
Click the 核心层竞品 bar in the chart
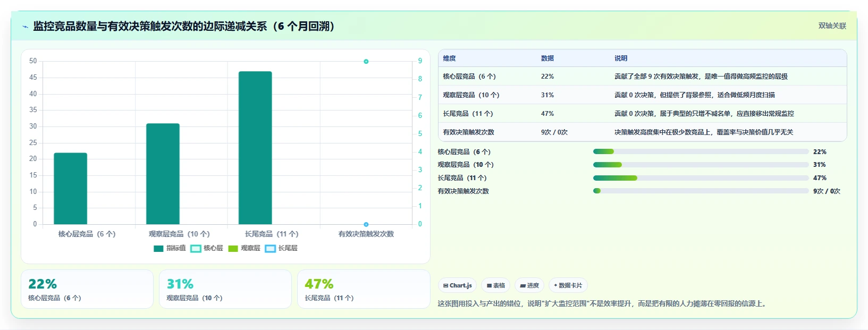click(x=70, y=189)
